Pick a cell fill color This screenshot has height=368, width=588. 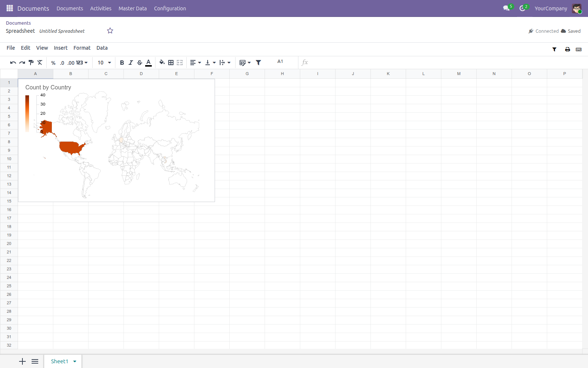pyautogui.click(x=162, y=63)
